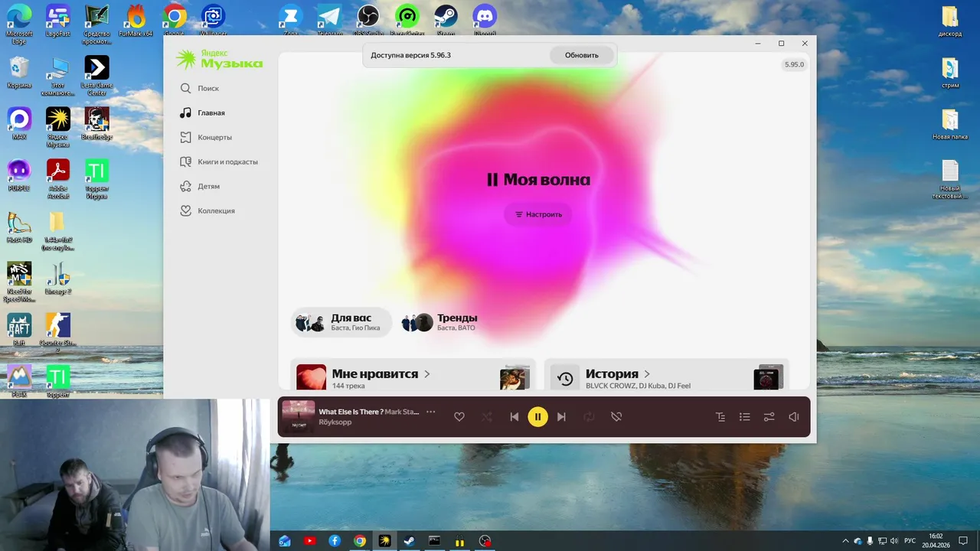Show track lyrics icon in player
Image resolution: width=980 pixels, height=551 pixels.
(720, 417)
